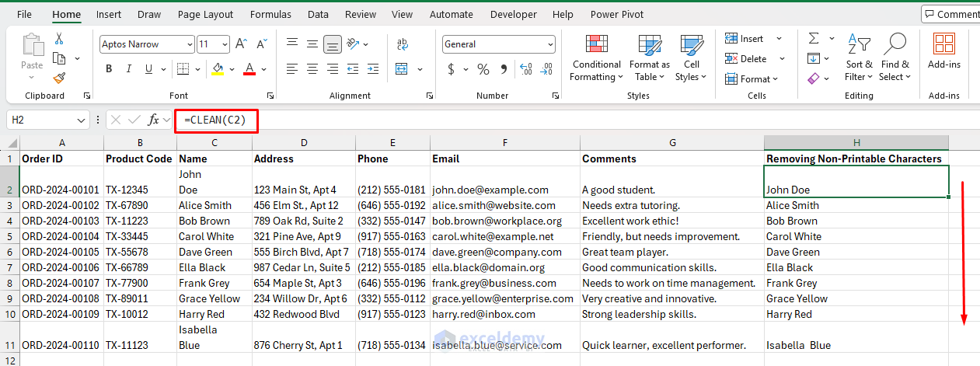Screen dimensions: 980x366
Task: Align text right
Action: point(333,69)
